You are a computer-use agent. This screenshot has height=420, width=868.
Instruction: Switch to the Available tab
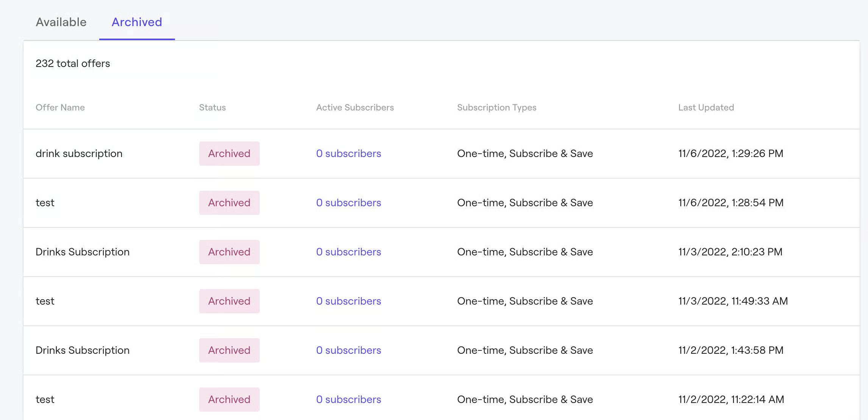[x=61, y=22]
